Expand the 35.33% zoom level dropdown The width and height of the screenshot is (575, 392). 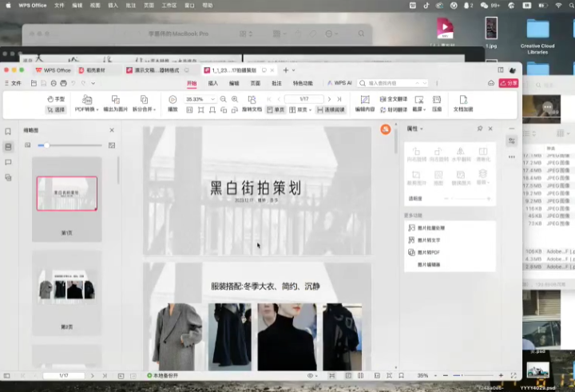click(212, 99)
